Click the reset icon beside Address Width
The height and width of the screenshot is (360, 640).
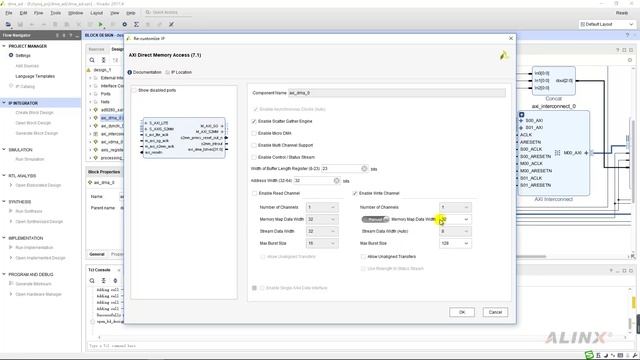pos(336,180)
